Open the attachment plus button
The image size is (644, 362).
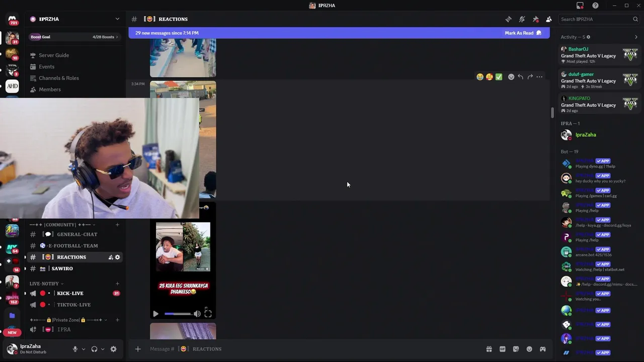coord(138,349)
